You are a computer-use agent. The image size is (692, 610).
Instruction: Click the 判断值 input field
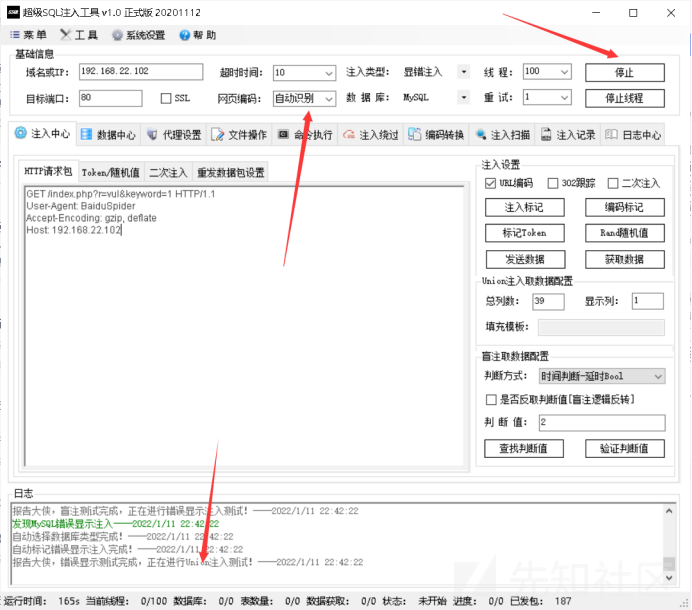602,422
